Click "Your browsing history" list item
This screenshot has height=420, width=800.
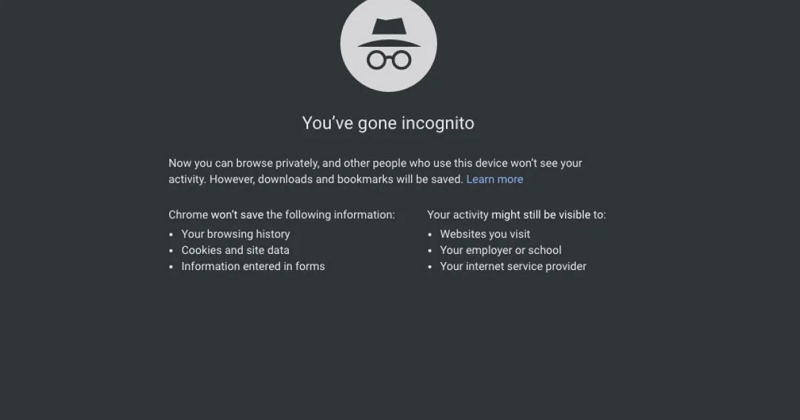tap(236, 234)
